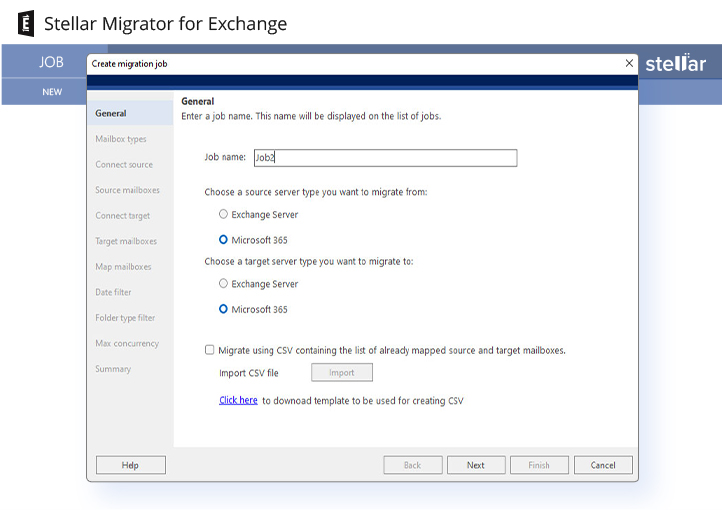Close the Create migration job dialog
722x510 pixels.
click(x=629, y=63)
